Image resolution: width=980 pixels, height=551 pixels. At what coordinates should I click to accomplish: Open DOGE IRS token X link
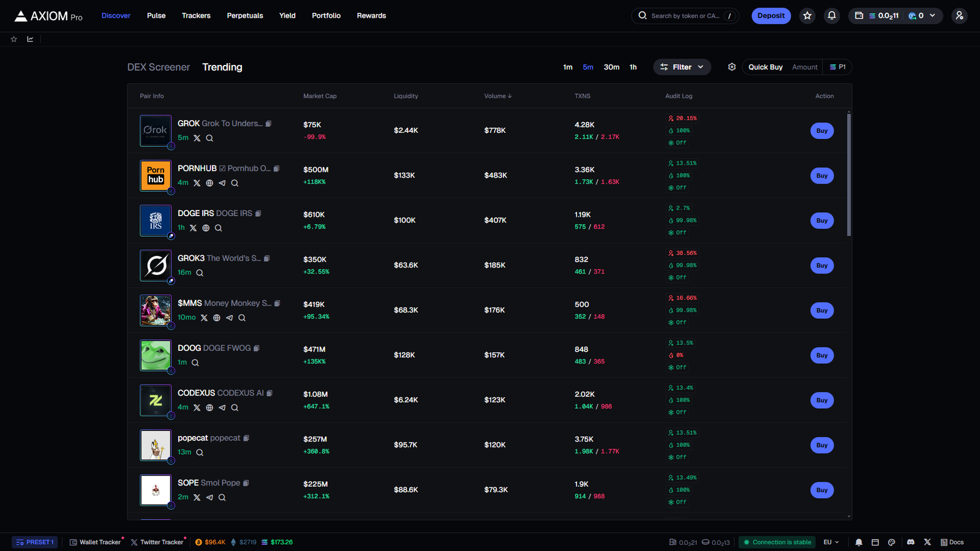tap(194, 228)
